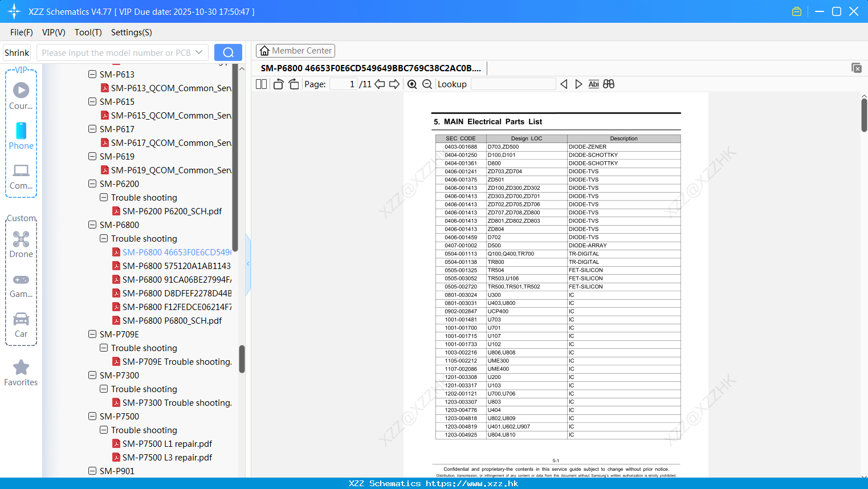Click the Shrink button
This screenshot has height=489, width=868.
click(17, 52)
